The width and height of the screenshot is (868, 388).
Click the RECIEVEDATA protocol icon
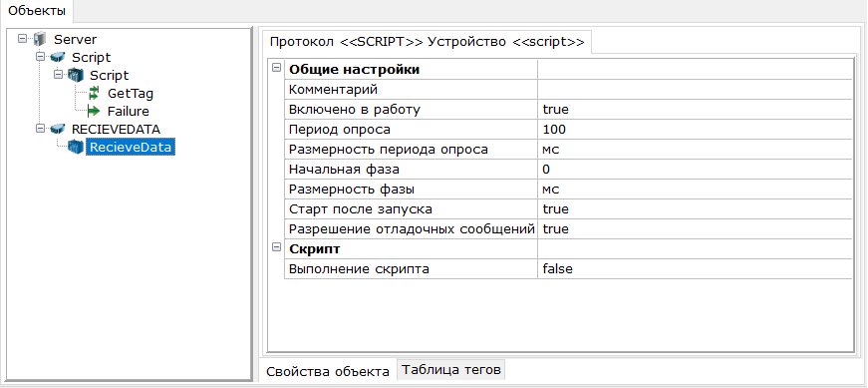point(58,129)
